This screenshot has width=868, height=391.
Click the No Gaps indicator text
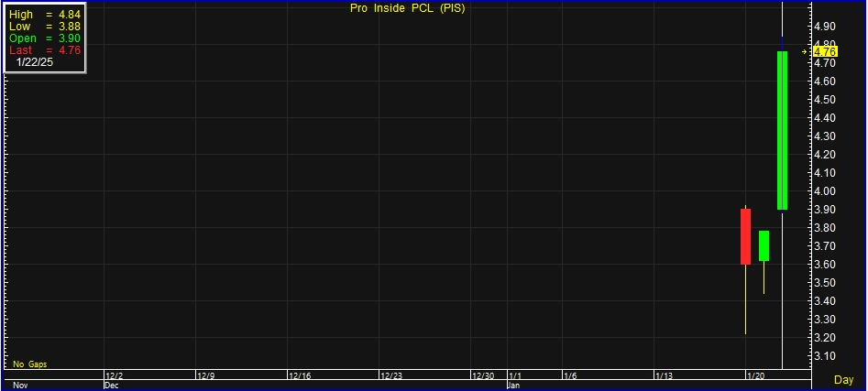30,364
